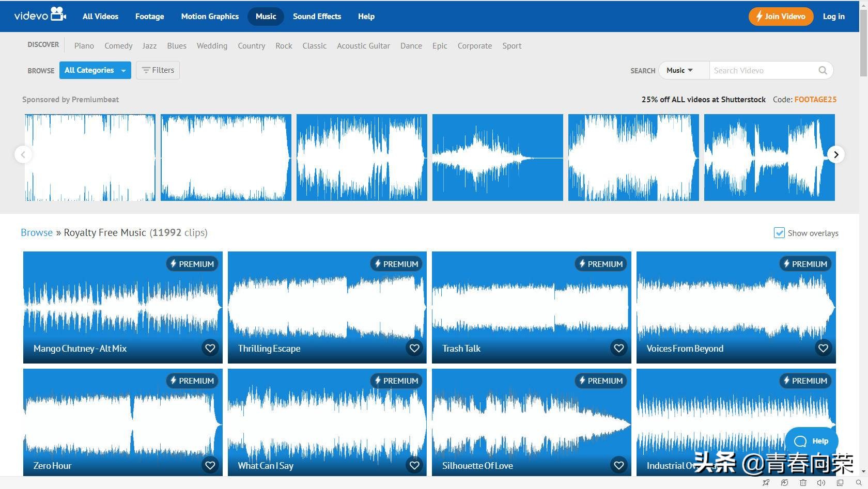Viewport: 868px width, 489px height.
Task: Favorite the Silhouette Of Love track
Action: pos(618,465)
